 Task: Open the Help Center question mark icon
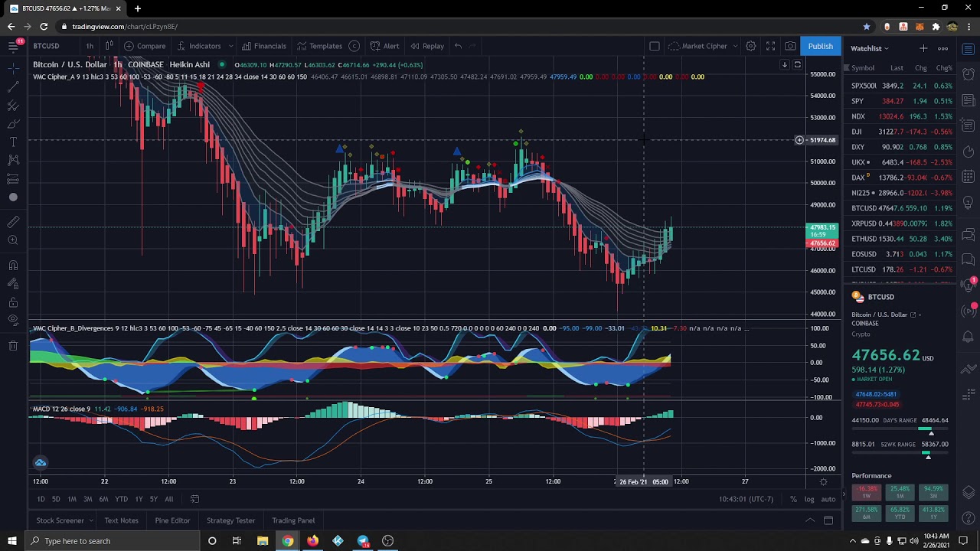click(969, 517)
